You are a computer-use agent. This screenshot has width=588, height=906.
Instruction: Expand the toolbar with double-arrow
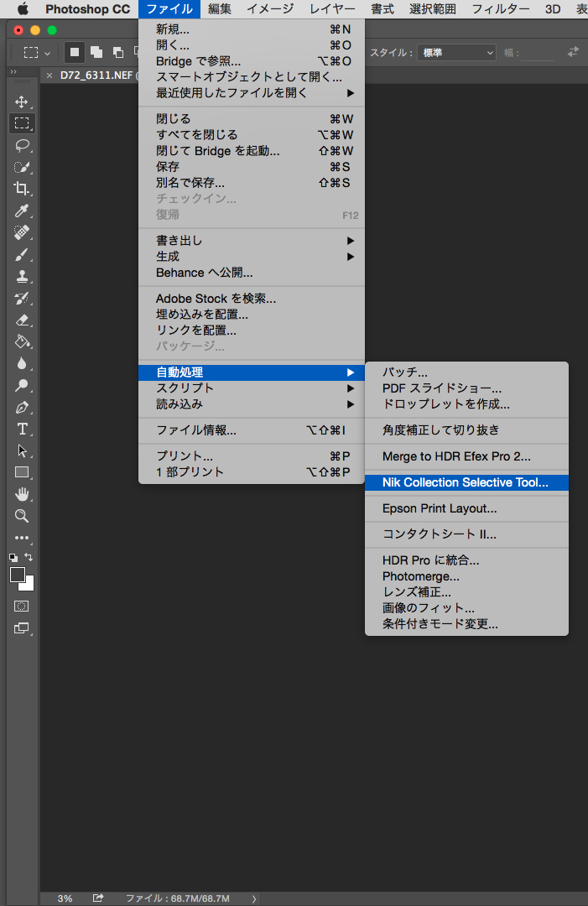13,71
